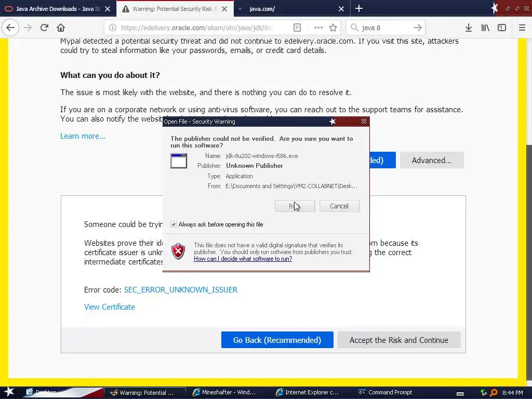
Task: Click the browser forward arrow
Action: click(28, 28)
